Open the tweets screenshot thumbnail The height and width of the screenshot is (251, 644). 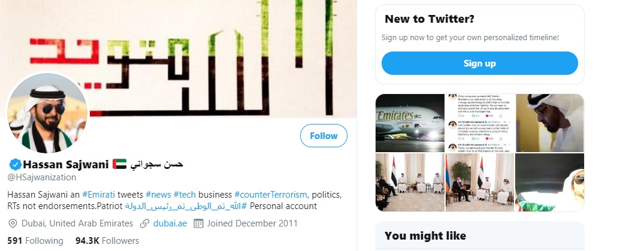point(480,122)
